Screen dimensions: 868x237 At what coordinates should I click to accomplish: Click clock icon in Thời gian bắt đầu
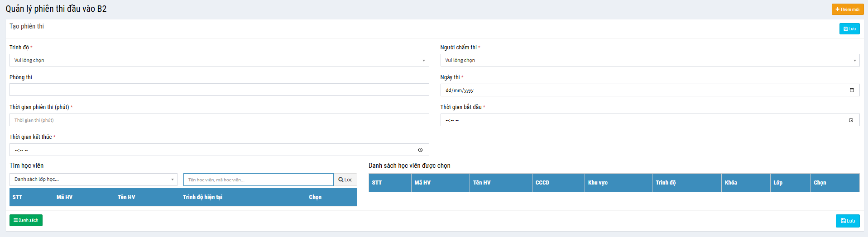click(x=851, y=120)
